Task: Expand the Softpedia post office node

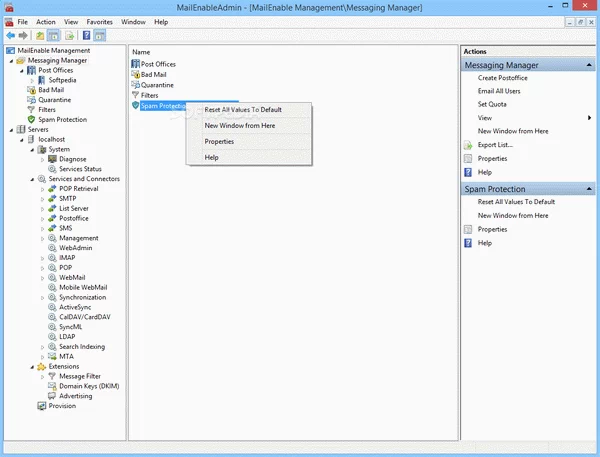Action: click(x=32, y=80)
